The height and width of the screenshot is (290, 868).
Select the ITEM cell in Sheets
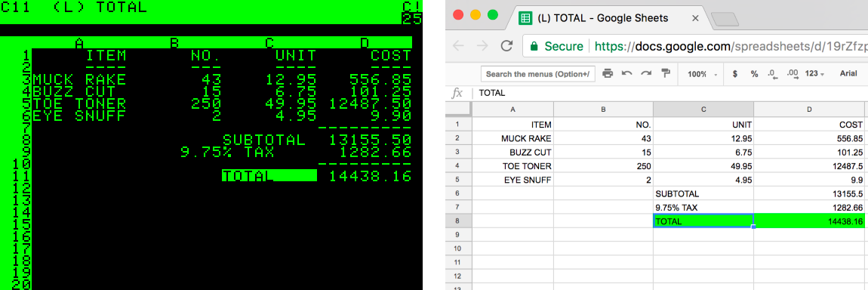[x=512, y=125]
